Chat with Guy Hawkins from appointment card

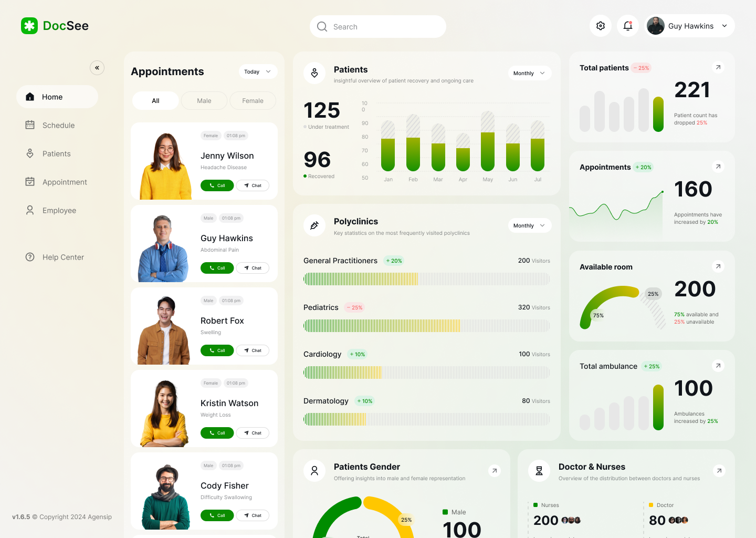[x=253, y=268]
